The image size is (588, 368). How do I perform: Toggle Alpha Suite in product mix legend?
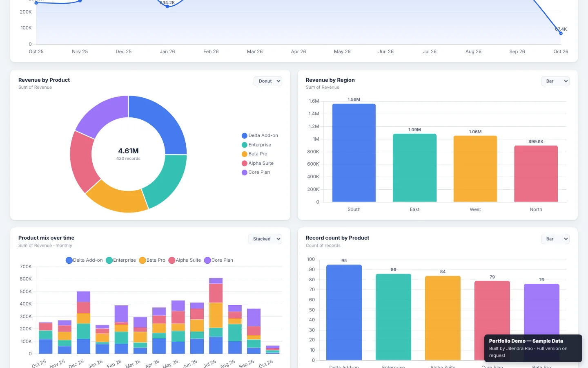pyautogui.click(x=185, y=260)
